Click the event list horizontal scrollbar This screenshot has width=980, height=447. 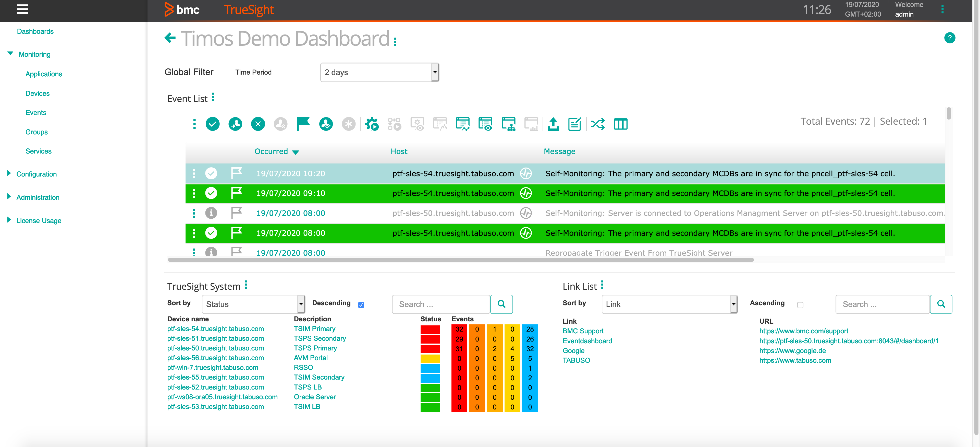pyautogui.click(x=461, y=260)
